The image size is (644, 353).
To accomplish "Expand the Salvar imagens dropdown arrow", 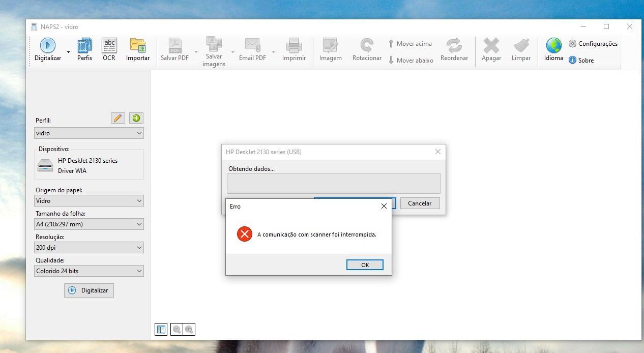I will coord(232,52).
